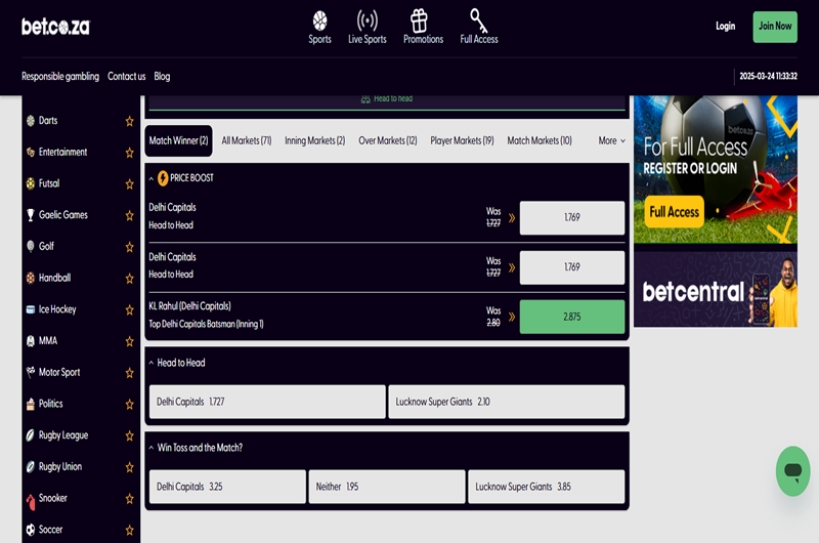Click the Snooker cue icon
The width and height of the screenshot is (819, 543).
[30, 501]
